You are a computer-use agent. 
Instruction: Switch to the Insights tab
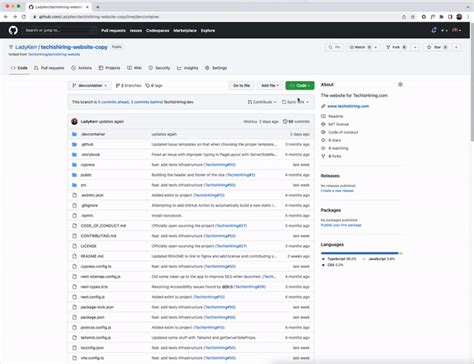(187, 68)
